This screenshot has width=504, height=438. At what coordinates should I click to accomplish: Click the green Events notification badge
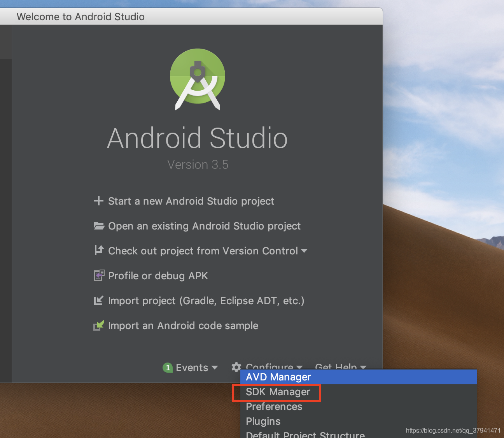[x=168, y=368]
